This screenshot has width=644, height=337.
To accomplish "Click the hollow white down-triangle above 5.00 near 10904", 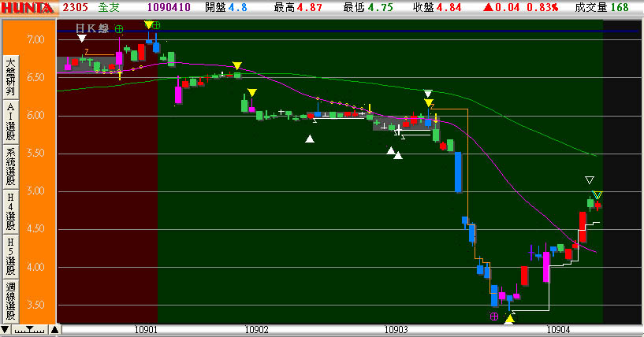I will click(x=590, y=180).
